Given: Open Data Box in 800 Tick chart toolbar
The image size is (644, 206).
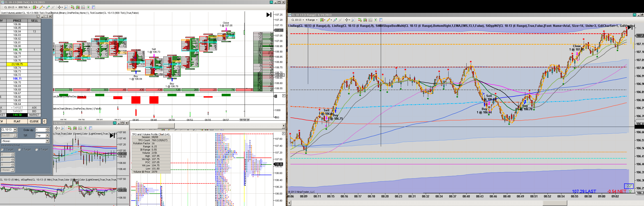Looking at the screenshot, I should click(78, 7).
